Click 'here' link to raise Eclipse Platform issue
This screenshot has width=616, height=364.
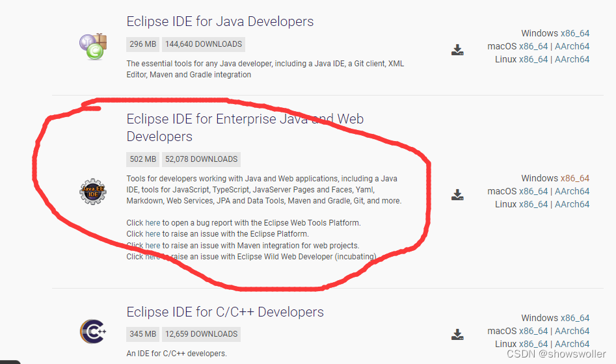(x=152, y=234)
